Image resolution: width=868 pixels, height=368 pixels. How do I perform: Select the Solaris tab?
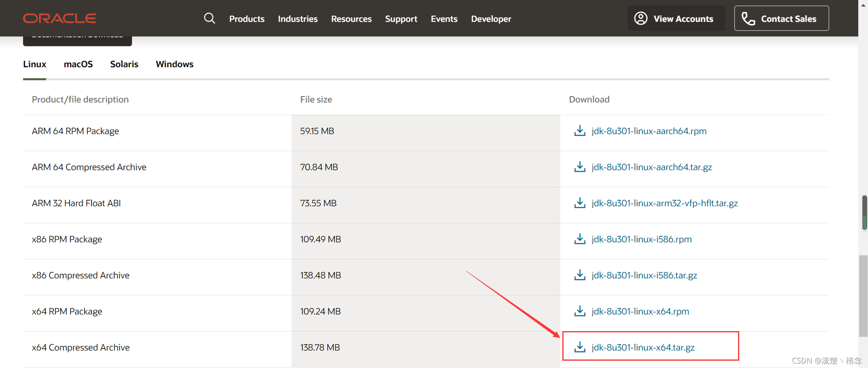(124, 64)
